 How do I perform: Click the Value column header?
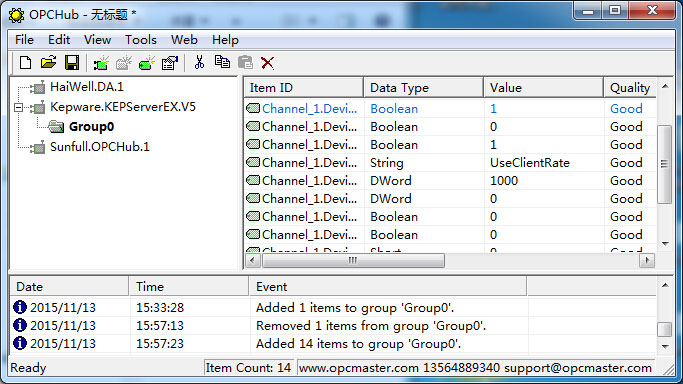(x=544, y=88)
